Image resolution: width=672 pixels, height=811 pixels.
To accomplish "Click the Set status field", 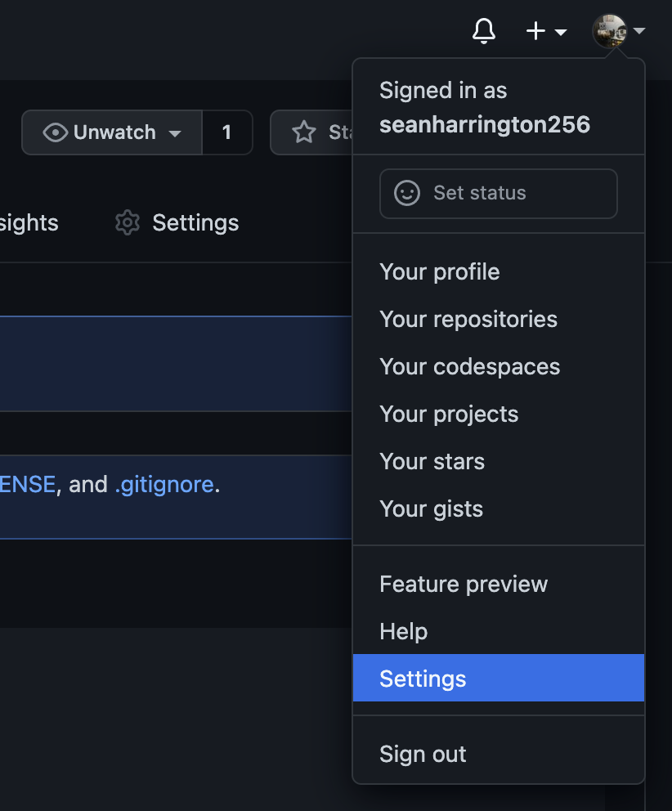I will click(x=499, y=194).
